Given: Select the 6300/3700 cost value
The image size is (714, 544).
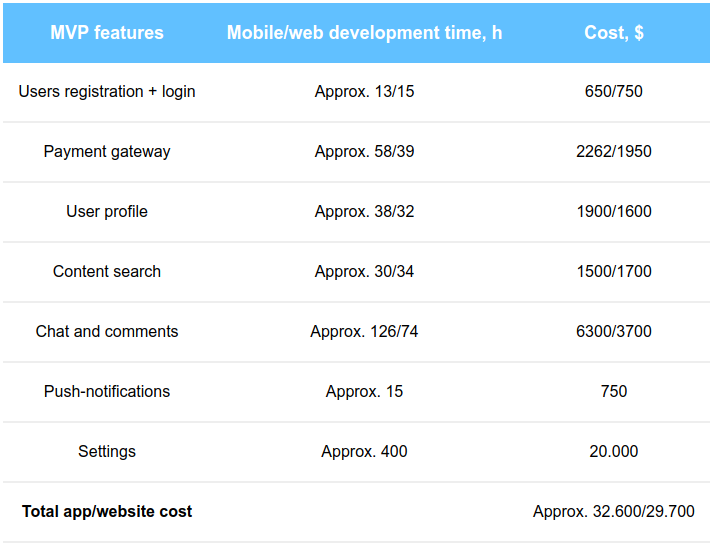Looking at the screenshot, I should click(x=614, y=331).
